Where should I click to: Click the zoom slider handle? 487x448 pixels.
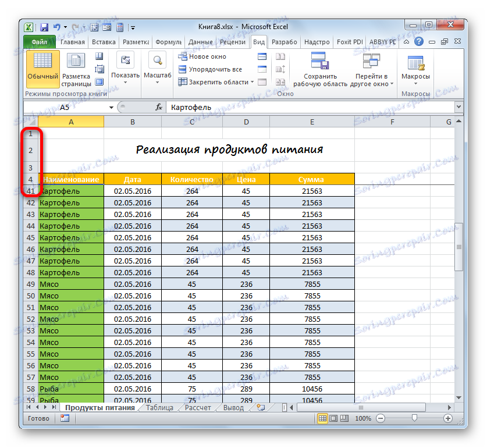[414, 418]
